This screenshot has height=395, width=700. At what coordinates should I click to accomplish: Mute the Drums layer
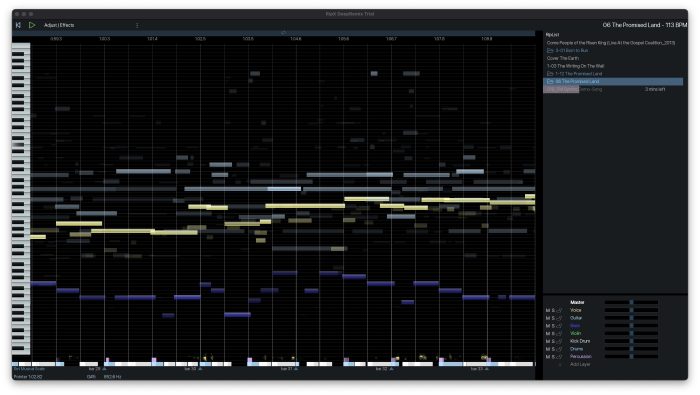click(x=548, y=349)
